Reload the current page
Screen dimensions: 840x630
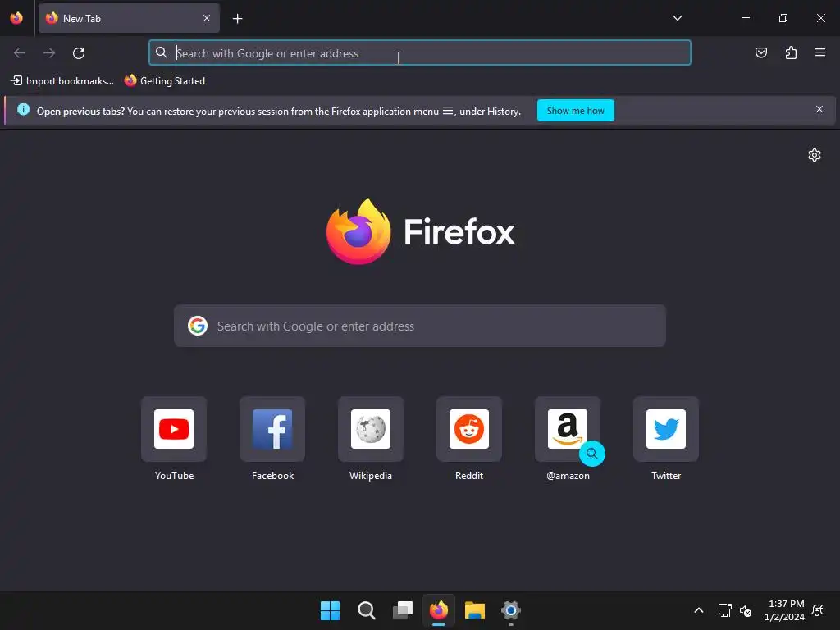79,53
